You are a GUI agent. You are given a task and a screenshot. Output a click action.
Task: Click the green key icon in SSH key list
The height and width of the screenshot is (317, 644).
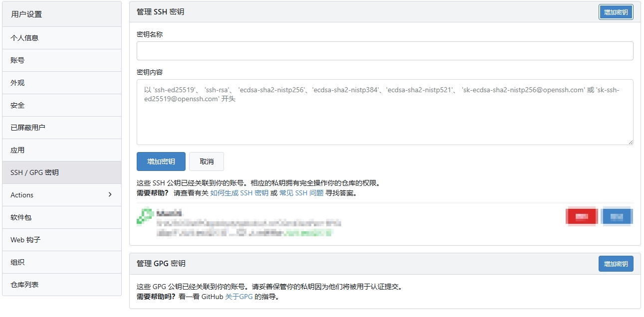[145, 216]
